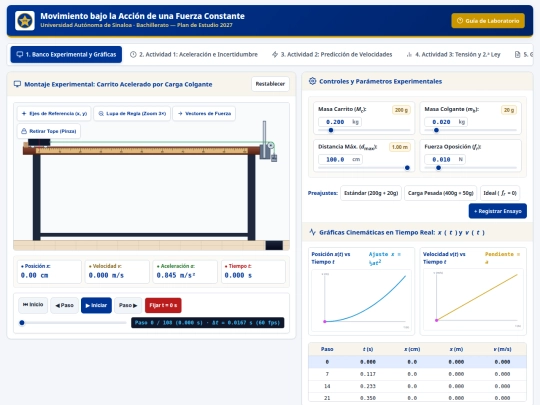Select tab 1. Banco Experimental y Gráficas
Screen dimensions: 540x405
pos(66,54)
